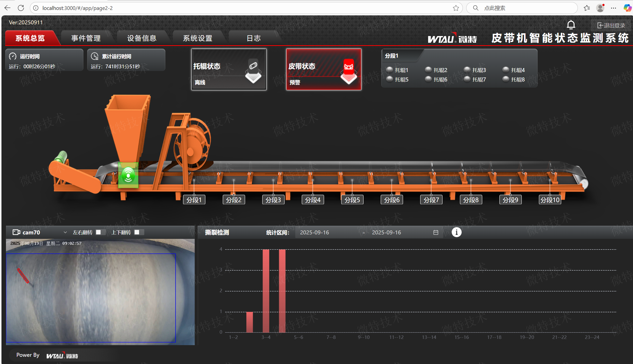
Task: Select the 分段5 segment label
Action: coord(352,199)
